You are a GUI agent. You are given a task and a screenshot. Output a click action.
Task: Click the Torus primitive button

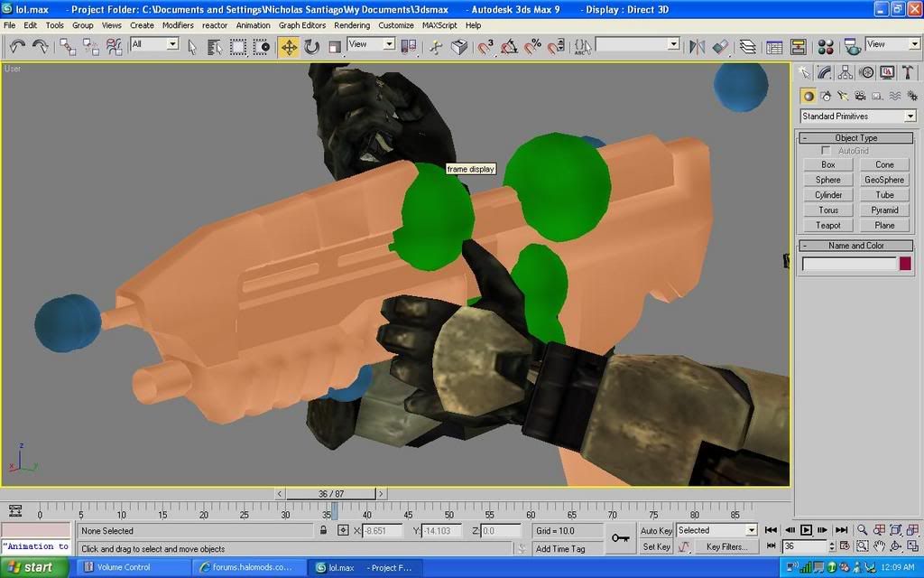pyautogui.click(x=828, y=210)
